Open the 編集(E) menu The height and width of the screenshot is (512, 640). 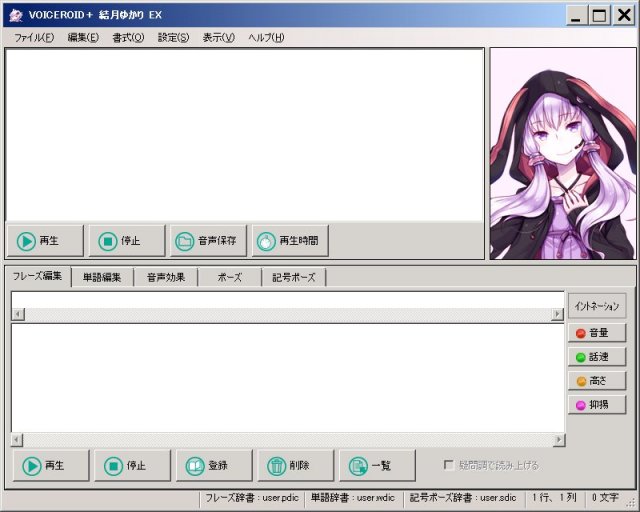click(x=83, y=38)
